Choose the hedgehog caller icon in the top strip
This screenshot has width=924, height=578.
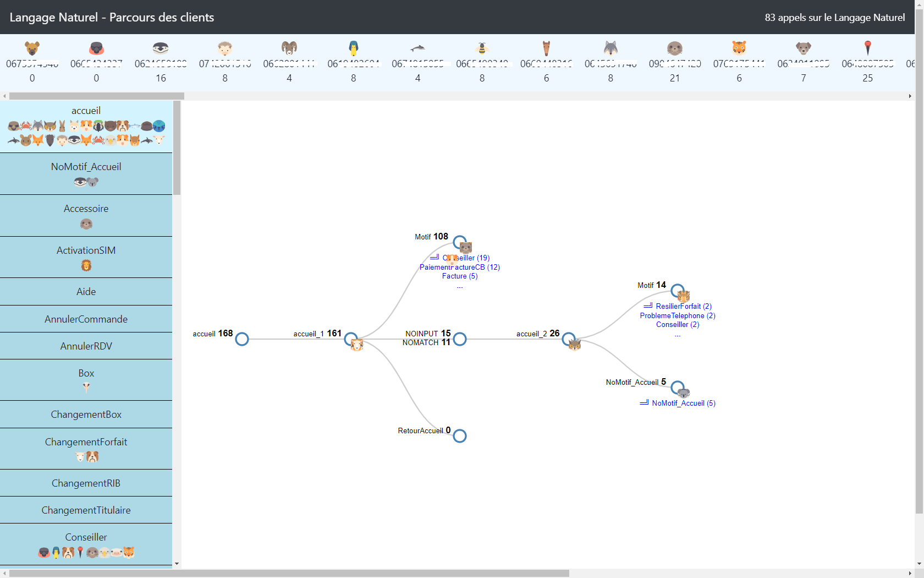[225, 48]
